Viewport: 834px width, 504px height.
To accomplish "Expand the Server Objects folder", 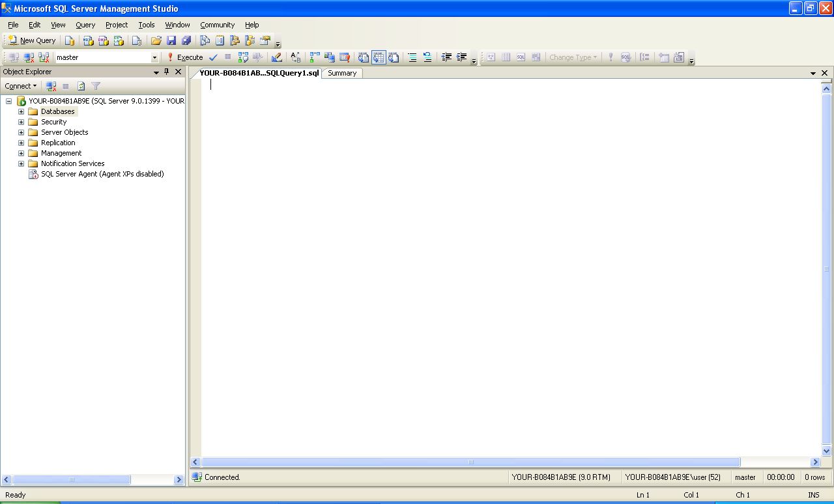I will click(21, 132).
